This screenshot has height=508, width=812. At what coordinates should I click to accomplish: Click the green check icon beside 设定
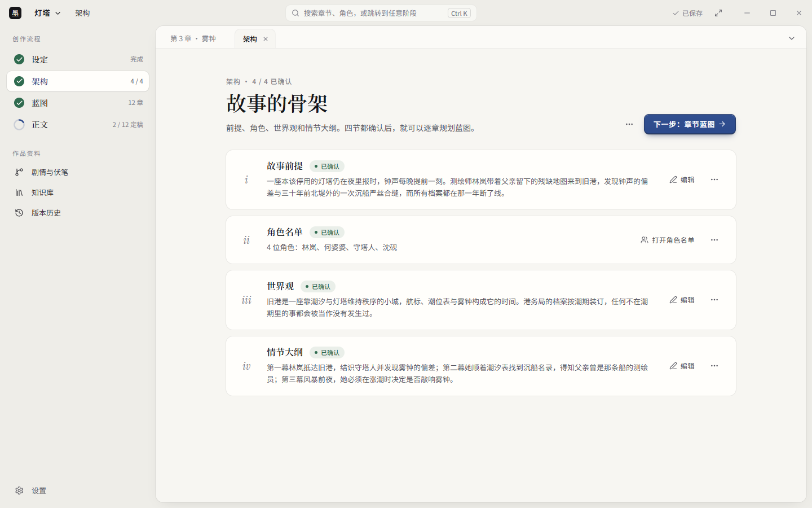click(19, 59)
